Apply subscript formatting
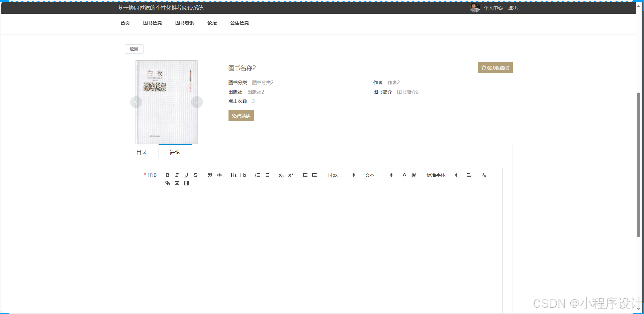Viewport: 644px width, 314px height. point(281,175)
